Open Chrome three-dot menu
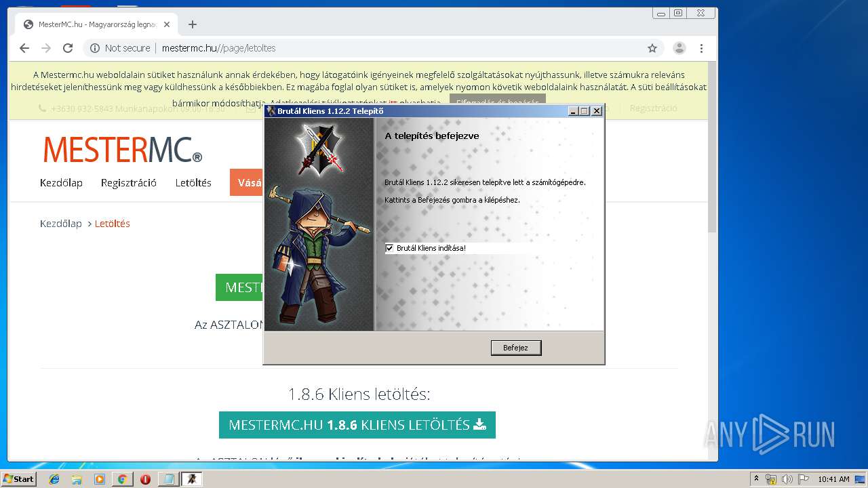The image size is (868, 488). coord(702,48)
